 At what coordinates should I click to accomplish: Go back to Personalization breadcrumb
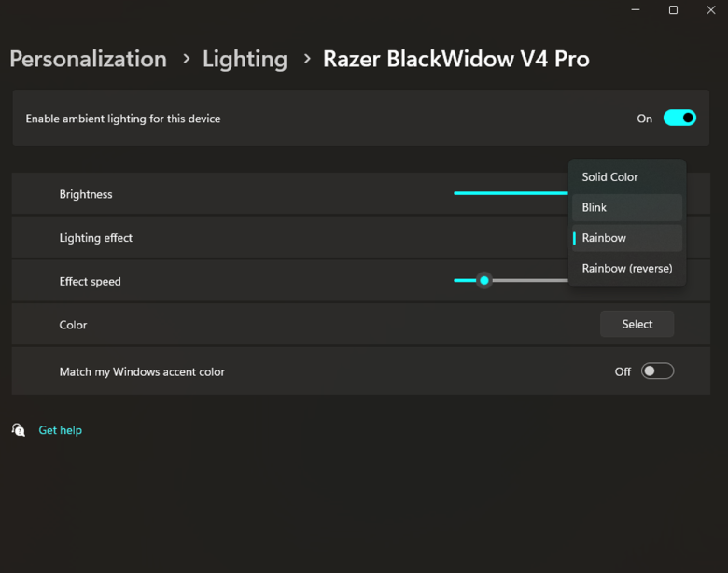click(x=89, y=59)
